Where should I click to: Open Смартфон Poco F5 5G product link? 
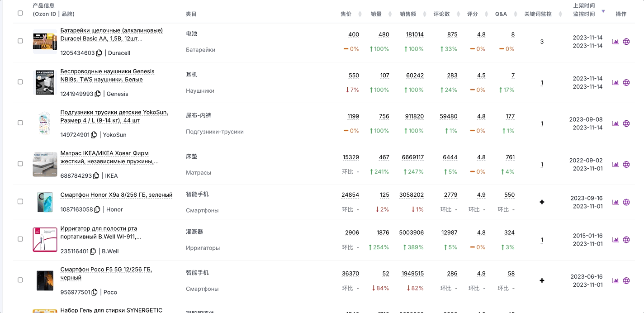coord(106,274)
